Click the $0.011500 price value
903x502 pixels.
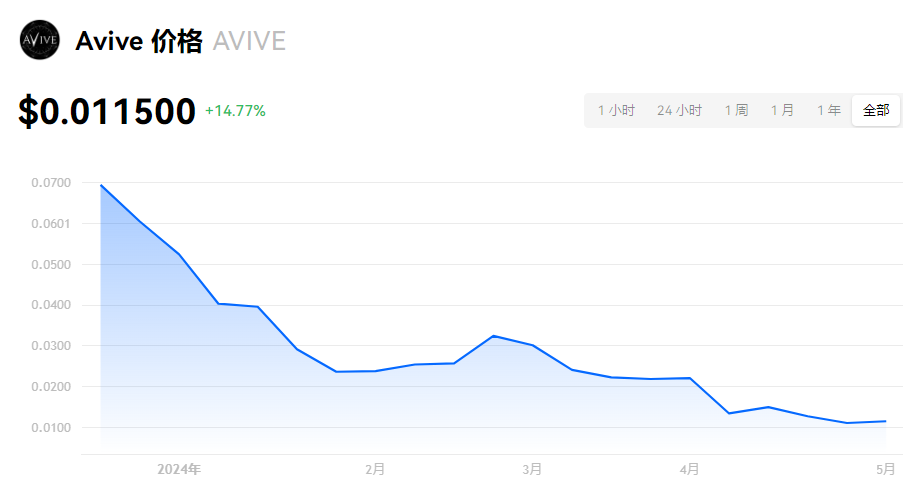coord(107,111)
